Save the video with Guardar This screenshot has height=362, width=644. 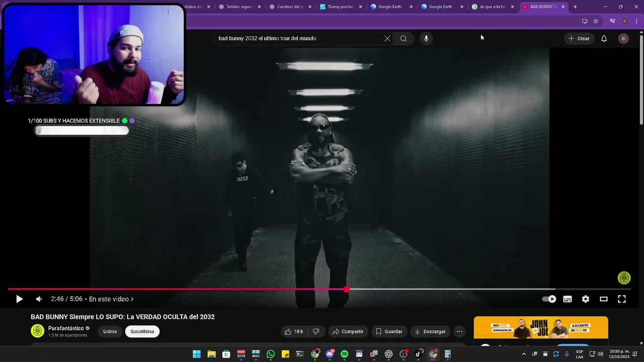pos(389,332)
